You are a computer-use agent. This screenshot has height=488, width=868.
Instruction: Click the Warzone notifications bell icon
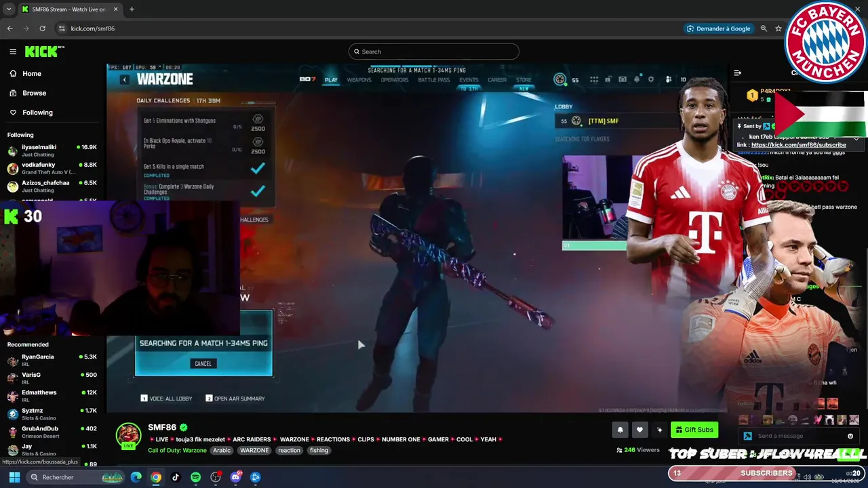[637, 79]
